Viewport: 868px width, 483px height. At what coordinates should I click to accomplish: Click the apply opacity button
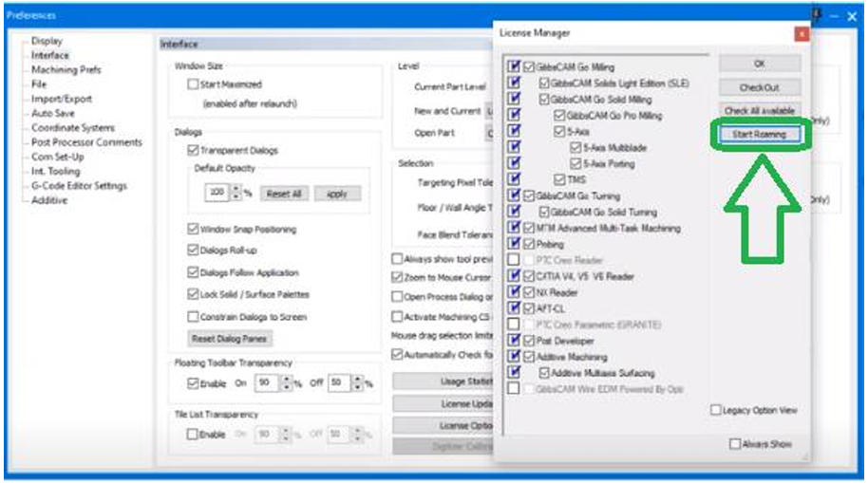pyautogui.click(x=337, y=194)
